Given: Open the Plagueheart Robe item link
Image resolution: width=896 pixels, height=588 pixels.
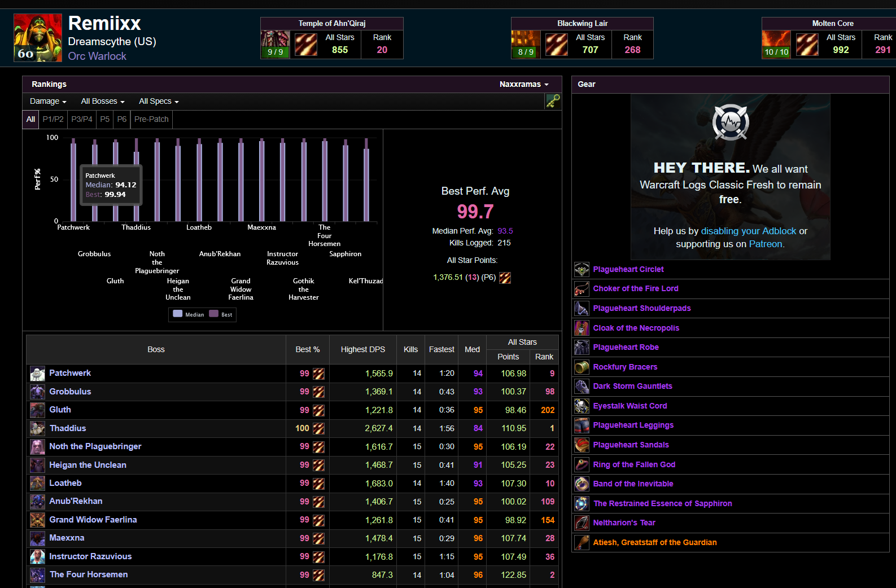Looking at the screenshot, I should 626,348.
